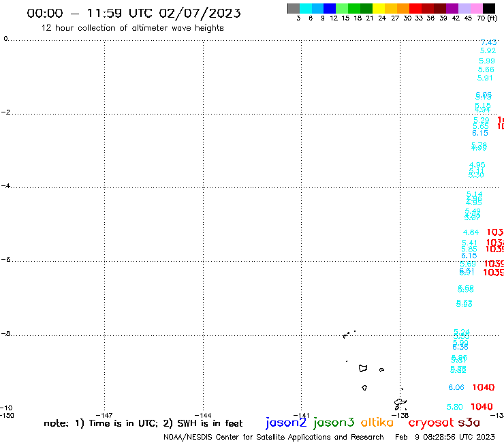Click subtitle '12 hour collection of altimeter wave heights'
The width and height of the screenshot is (504, 443).
point(132,28)
